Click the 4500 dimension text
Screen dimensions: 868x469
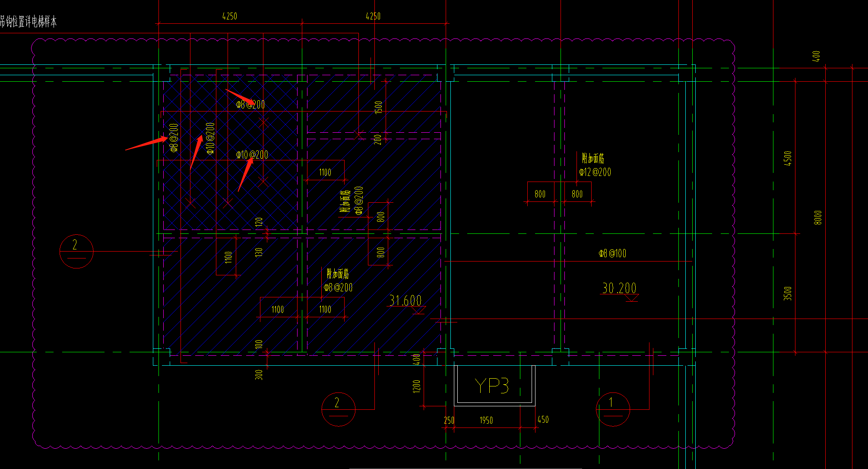[788, 158]
